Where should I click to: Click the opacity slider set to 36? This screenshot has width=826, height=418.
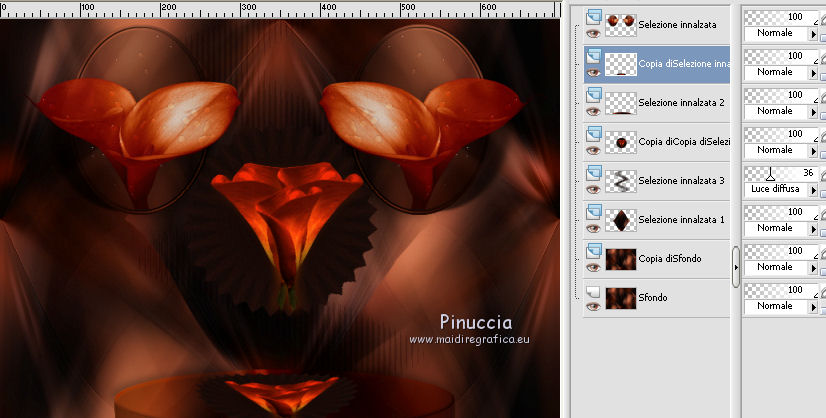pyautogui.click(x=781, y=174)
